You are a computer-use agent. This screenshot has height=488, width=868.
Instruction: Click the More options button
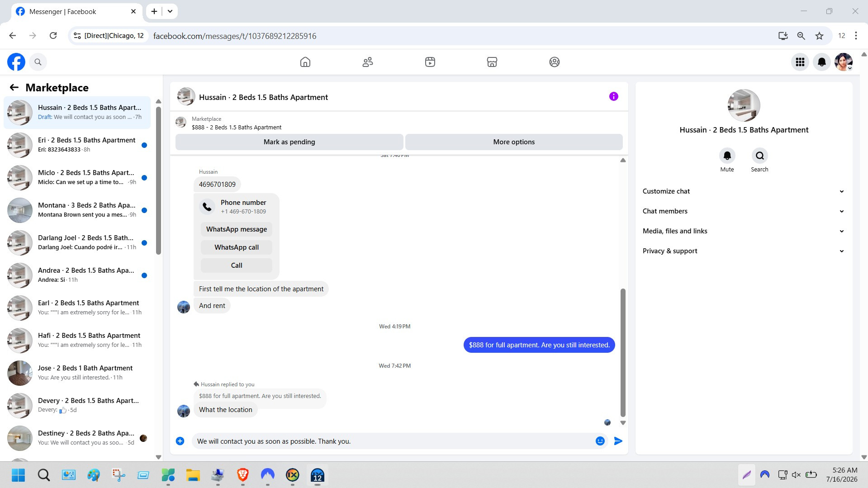pos(514,142)
